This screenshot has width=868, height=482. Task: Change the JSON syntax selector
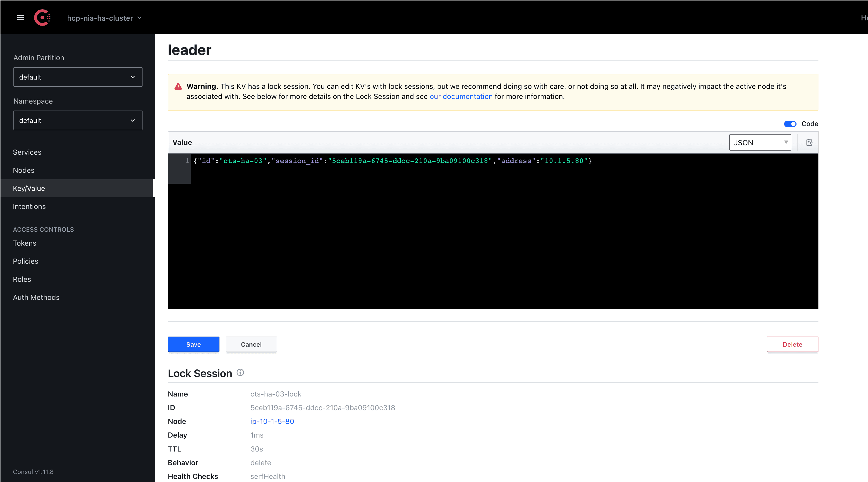click(x=760, y=142)
